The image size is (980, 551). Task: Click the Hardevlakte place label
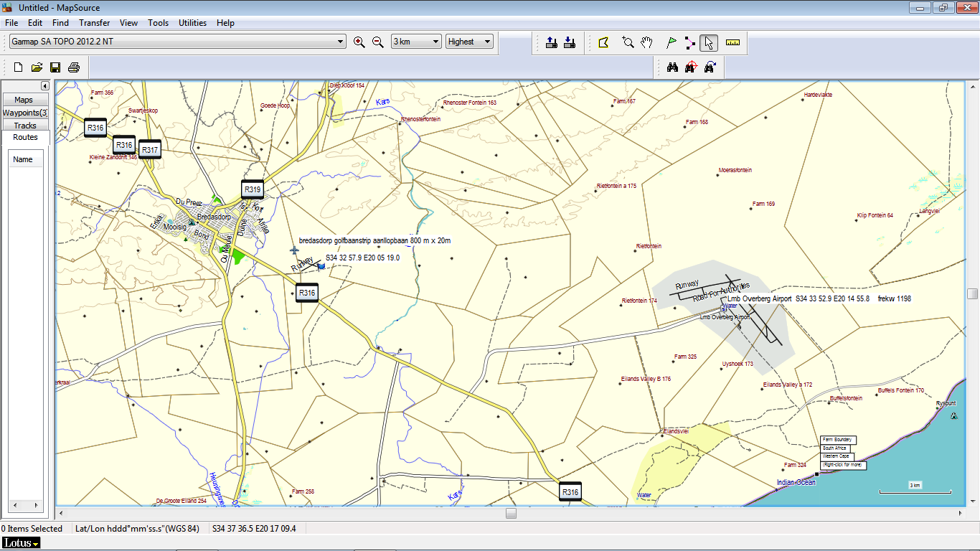tap(819, 95)
